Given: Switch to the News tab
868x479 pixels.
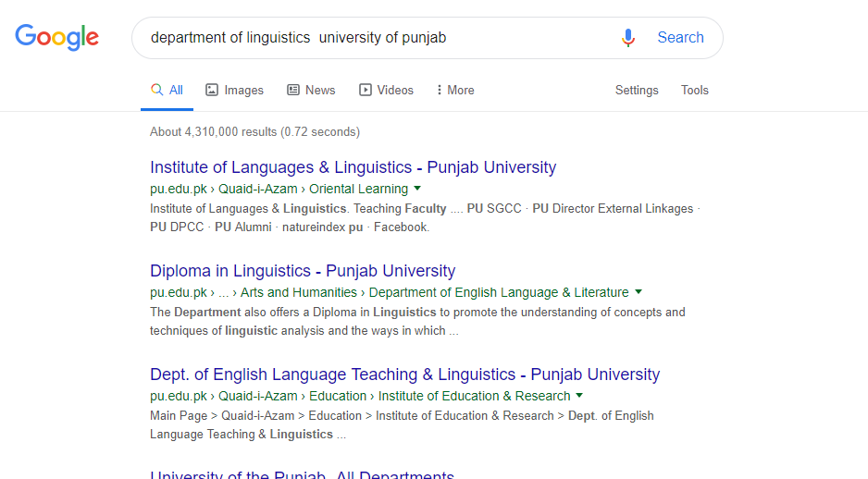Looking at the screenshot, I should [311, 90].
